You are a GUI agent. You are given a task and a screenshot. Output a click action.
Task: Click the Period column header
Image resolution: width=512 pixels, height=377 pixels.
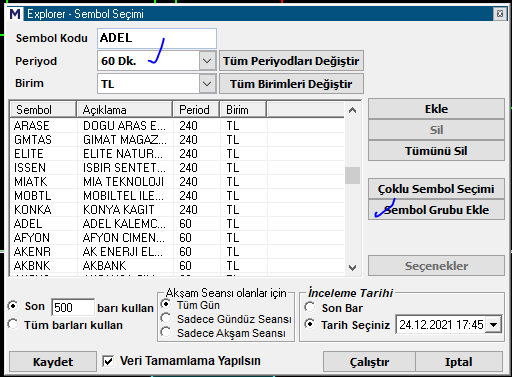click(196, 110)
